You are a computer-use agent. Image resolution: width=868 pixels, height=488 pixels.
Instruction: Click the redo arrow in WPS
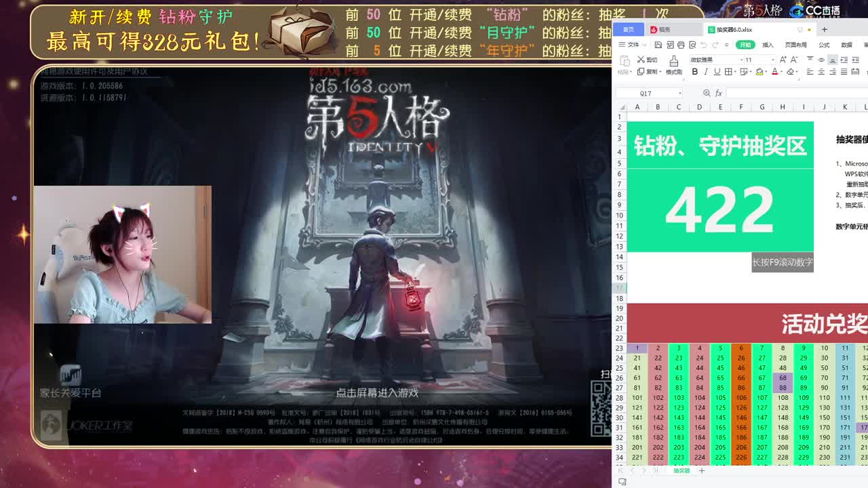715,45
